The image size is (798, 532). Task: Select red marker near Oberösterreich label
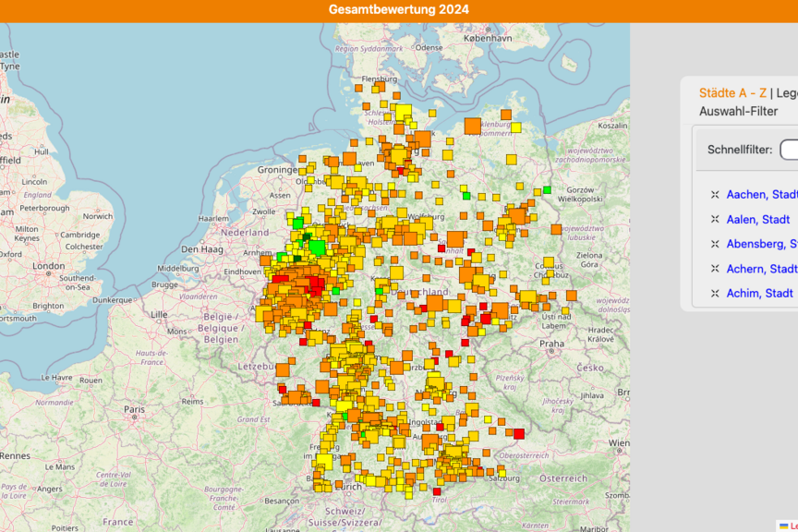pos(519,433)
